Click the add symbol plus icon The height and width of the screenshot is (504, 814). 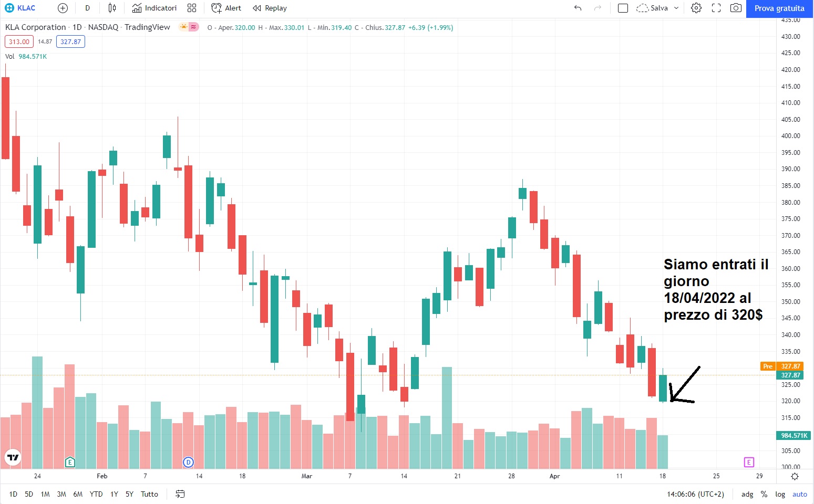point(63,8)
